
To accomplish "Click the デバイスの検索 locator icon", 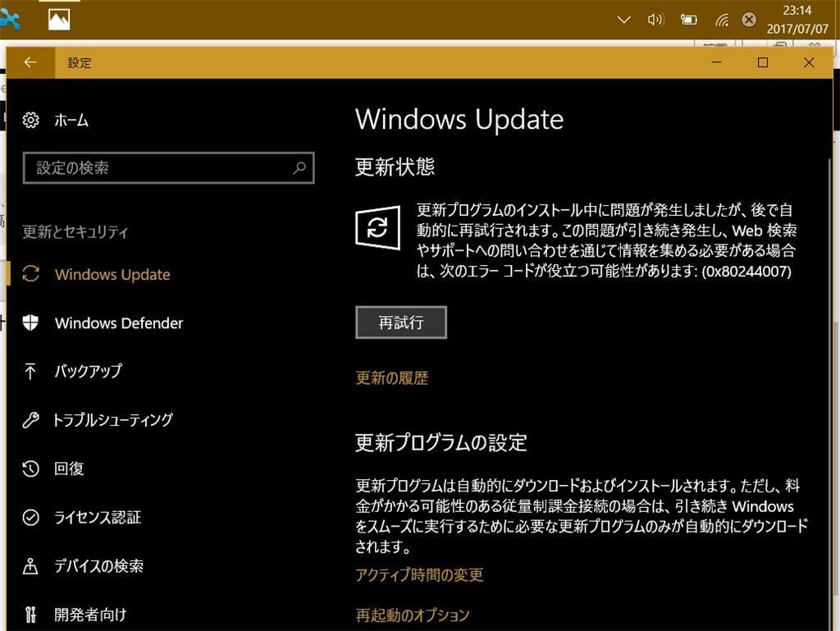I will click(30, 565).
